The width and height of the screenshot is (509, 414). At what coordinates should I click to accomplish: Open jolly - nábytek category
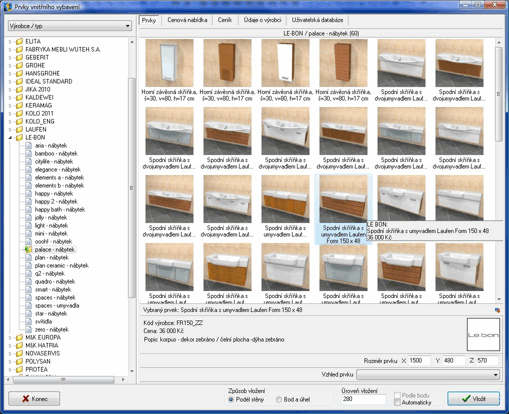click(x=51, y=217)
